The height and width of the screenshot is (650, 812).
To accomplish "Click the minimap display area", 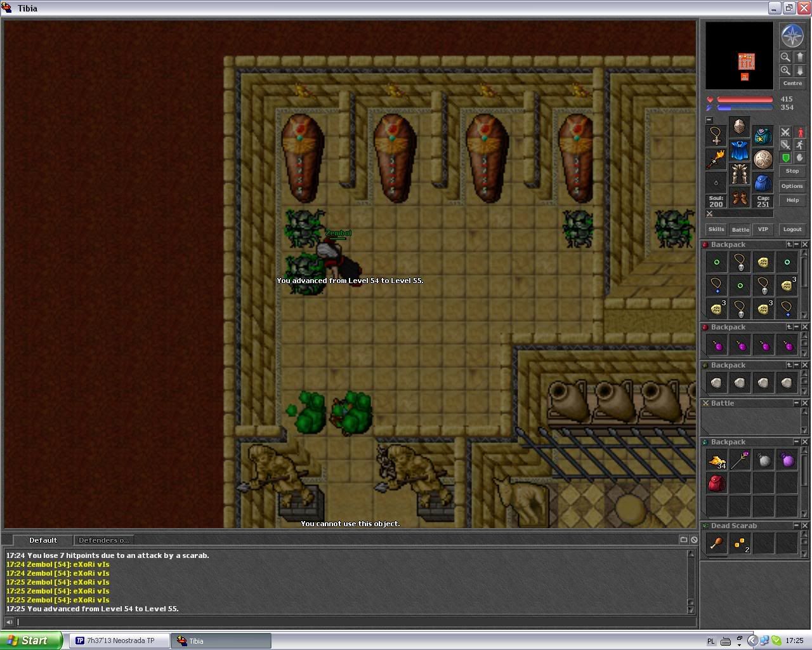I will click(x=740, y=56).
